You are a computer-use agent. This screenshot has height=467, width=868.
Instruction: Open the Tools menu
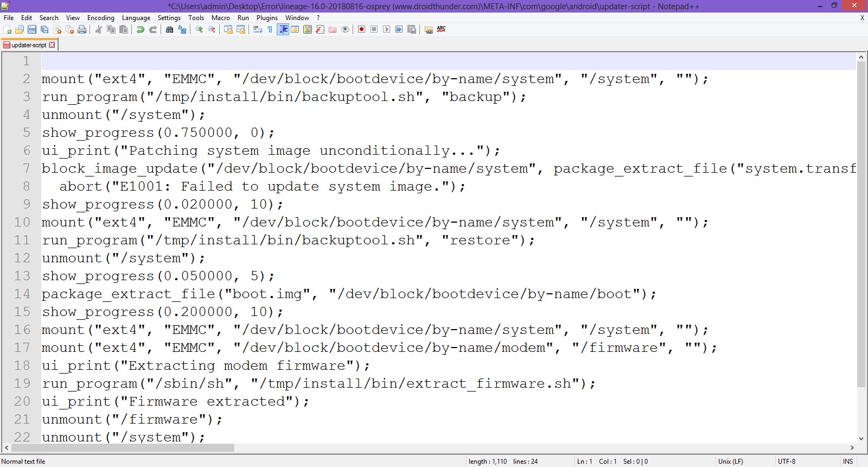point(196,18)
